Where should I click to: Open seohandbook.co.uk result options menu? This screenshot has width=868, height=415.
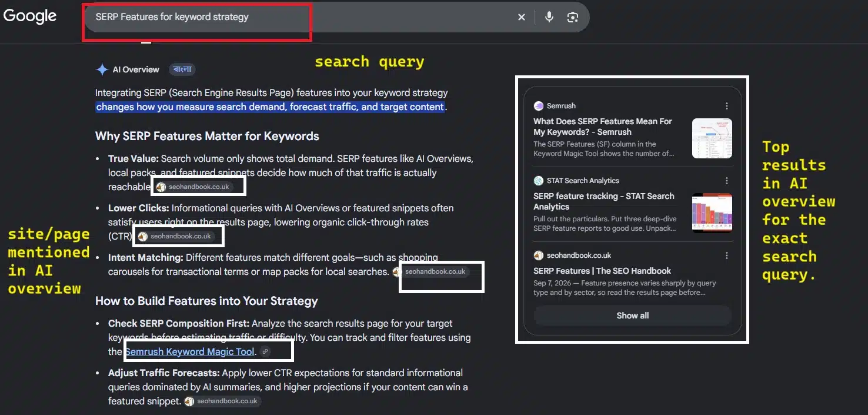point(727,255)
